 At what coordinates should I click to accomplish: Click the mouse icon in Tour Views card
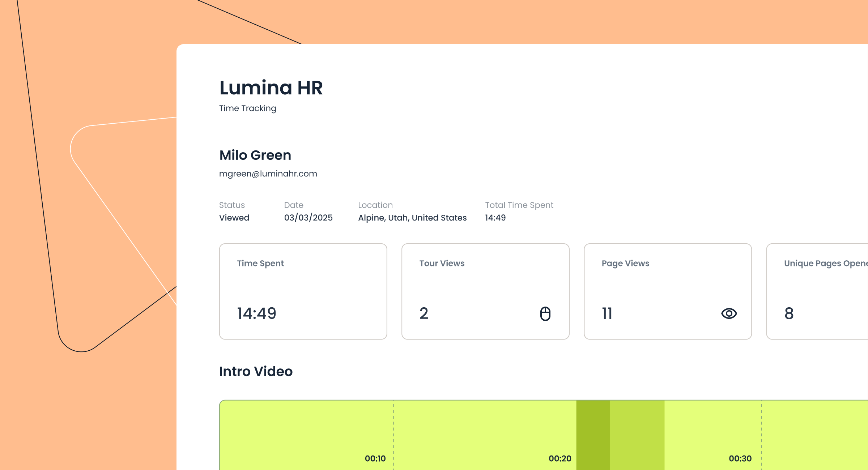tap(545, 313)
